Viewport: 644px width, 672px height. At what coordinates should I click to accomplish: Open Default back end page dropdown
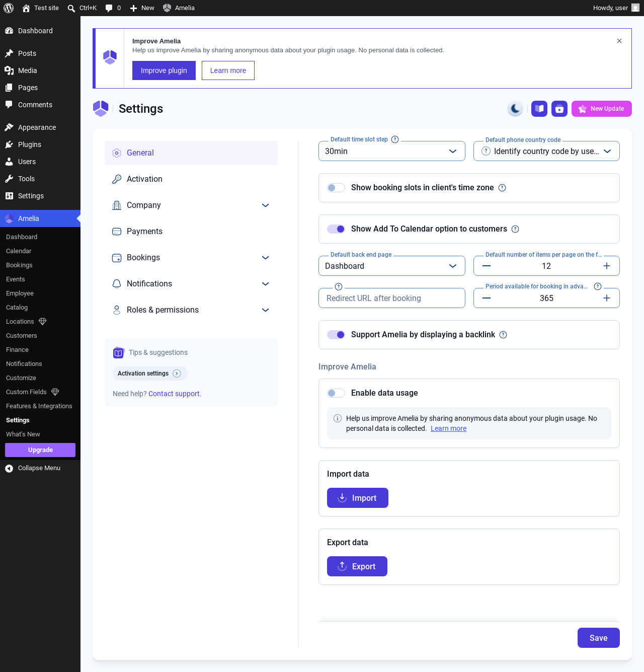[x=392, y=266]
